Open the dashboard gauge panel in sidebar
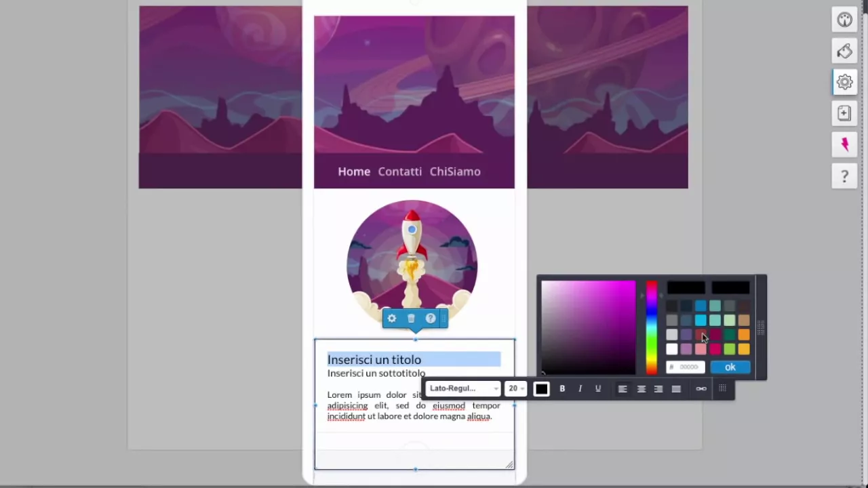The width and height of the screenshot is (868, 488). 844,20
